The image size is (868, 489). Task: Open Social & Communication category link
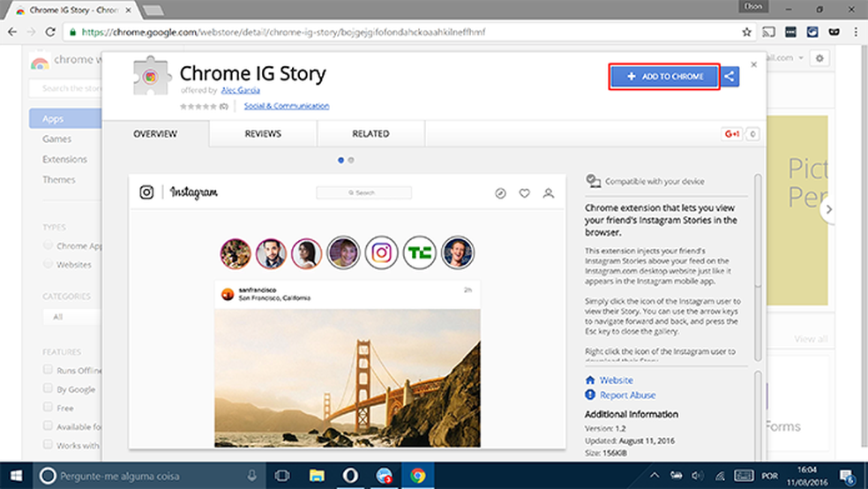pos(287,106)
